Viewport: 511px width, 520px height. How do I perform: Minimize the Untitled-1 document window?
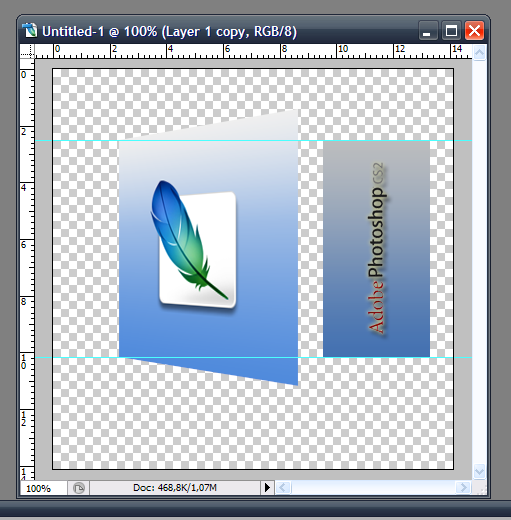click(427, 31)
